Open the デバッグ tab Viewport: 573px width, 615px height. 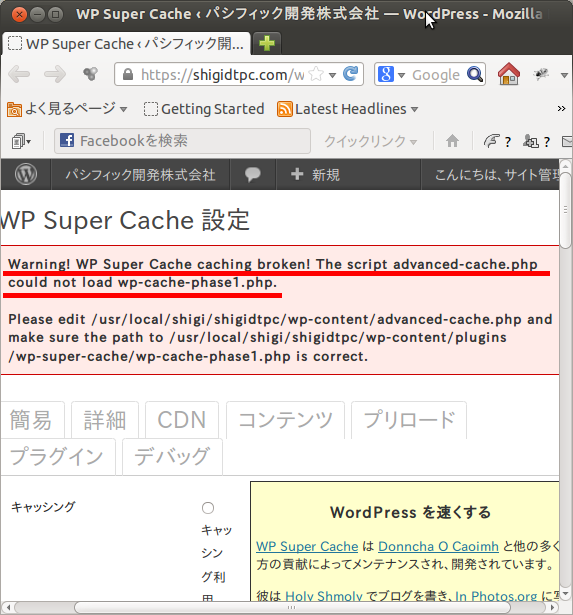click(x=172, y=457)
